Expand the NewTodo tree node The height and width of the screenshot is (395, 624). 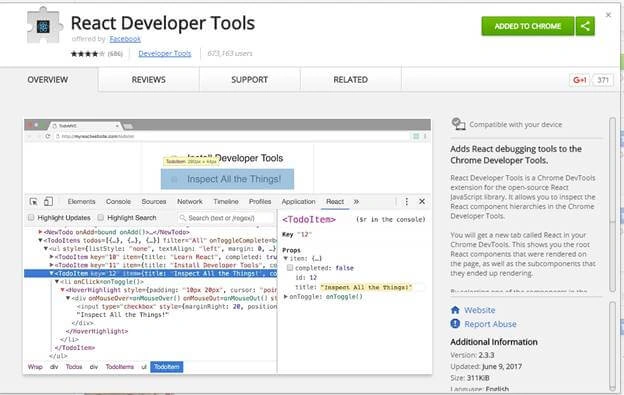tap(41, 232)
